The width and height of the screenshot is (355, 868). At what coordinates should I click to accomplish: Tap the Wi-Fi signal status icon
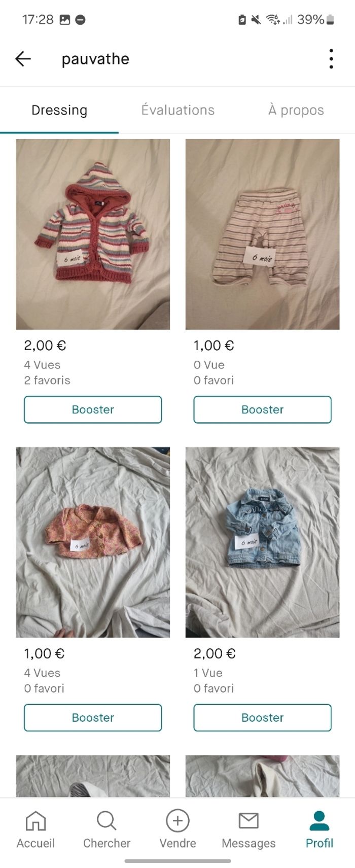273,20
